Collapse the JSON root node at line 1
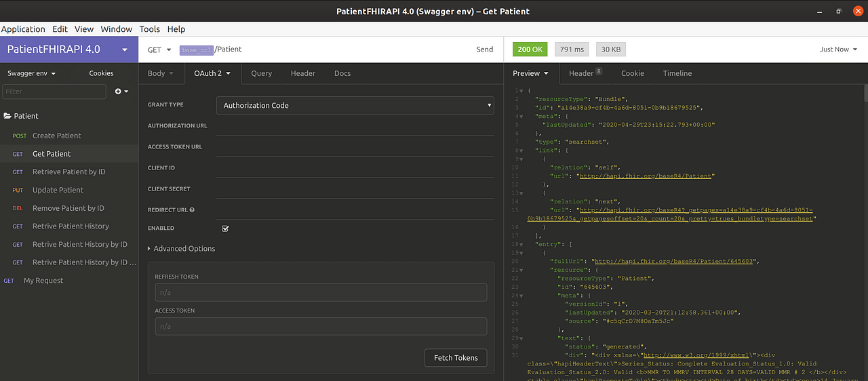868x381 pixels. 521,91
